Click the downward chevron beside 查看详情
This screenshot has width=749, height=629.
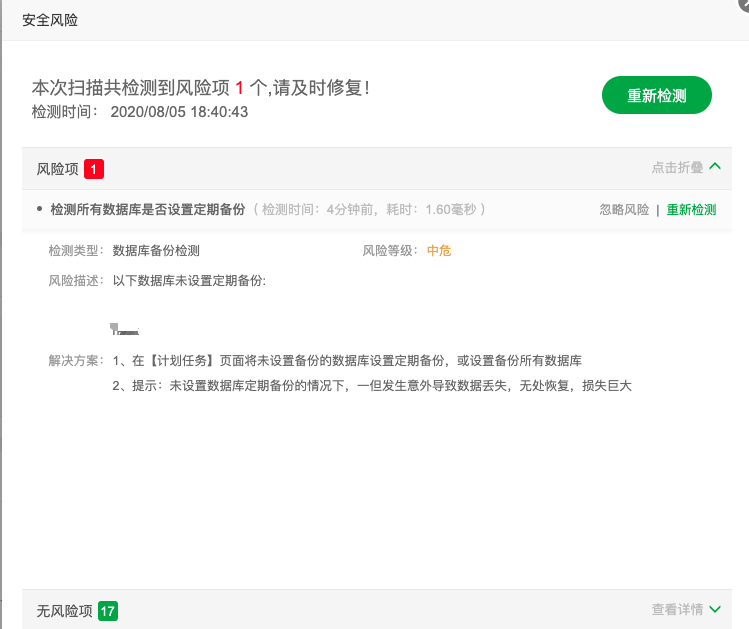pos(715,609)
